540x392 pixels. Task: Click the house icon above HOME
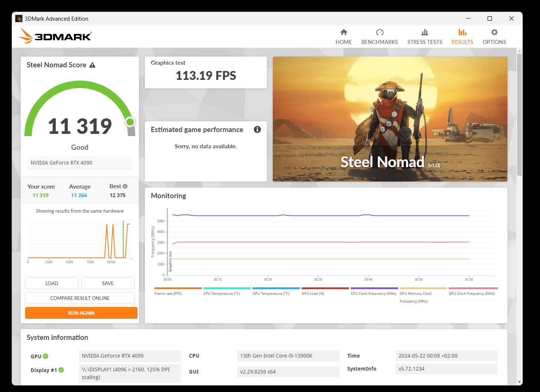(x=344, y=32)
